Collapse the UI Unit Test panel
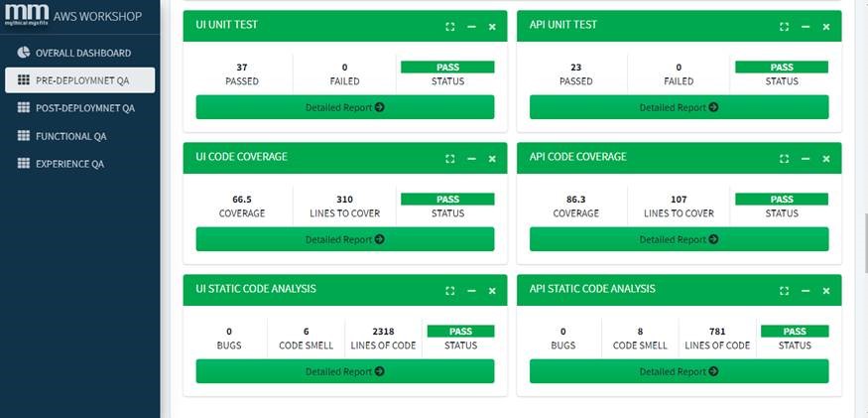868x418 pixels. 471,27
